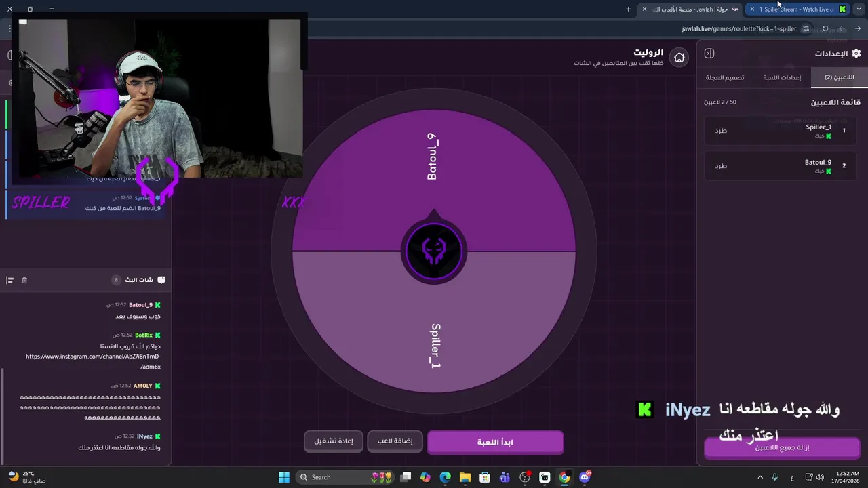Click the 50 / 2 لاعبين counter
The height and width of the screenshot is (488, 868).
coord(720,102)
